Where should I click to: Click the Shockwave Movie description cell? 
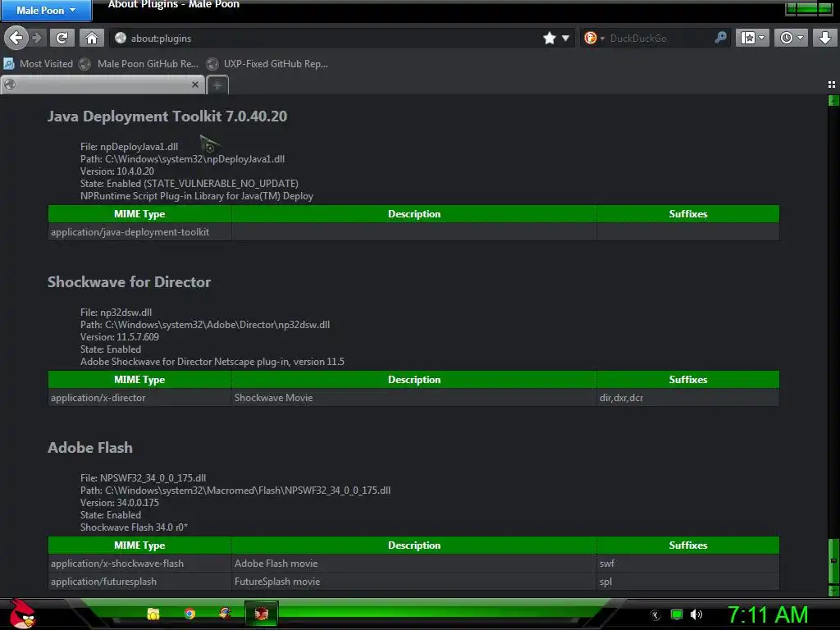point(414,398)
